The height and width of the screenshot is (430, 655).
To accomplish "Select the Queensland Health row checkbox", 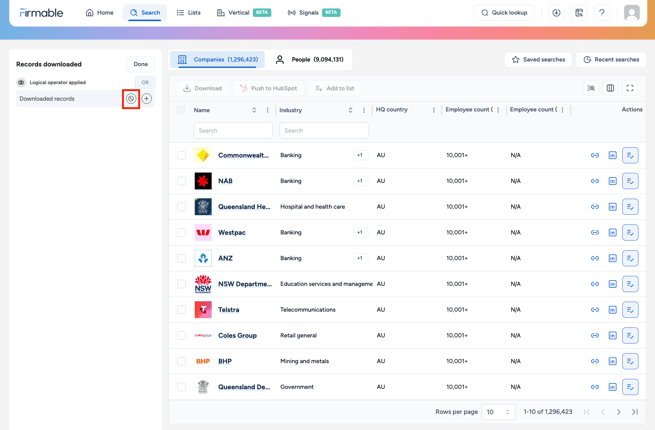I will click(181, 207).
